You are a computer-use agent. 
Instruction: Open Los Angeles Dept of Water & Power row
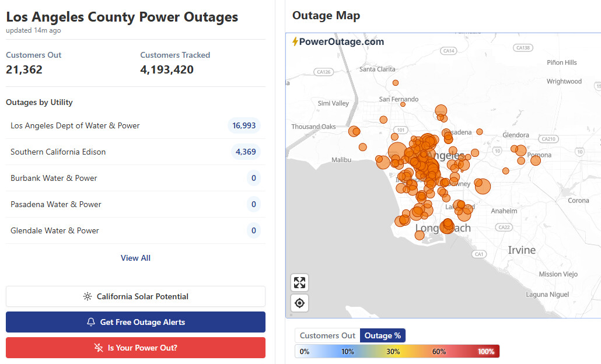pyautogui.click(x=135, y=125)
